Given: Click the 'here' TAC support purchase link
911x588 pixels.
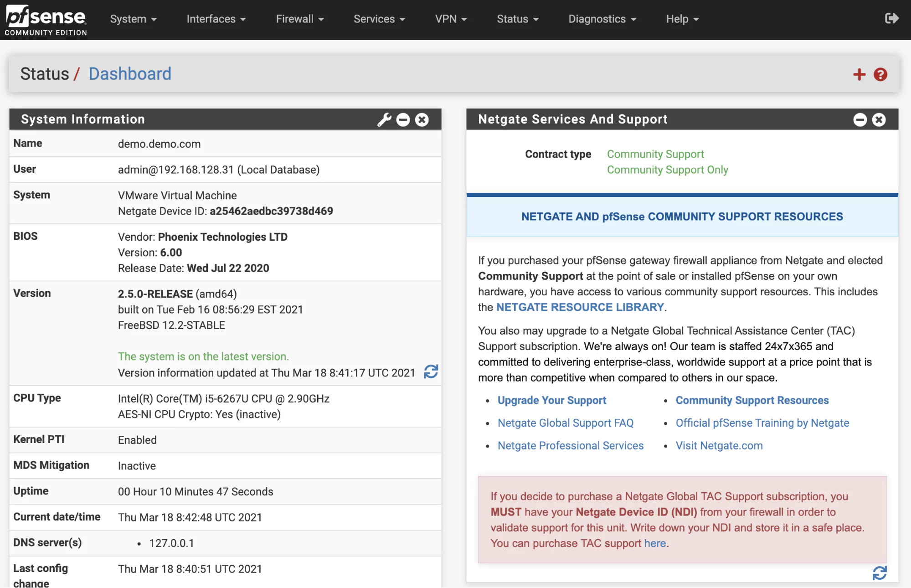Looking at the screenshot, I should click(x=655, y=543).
